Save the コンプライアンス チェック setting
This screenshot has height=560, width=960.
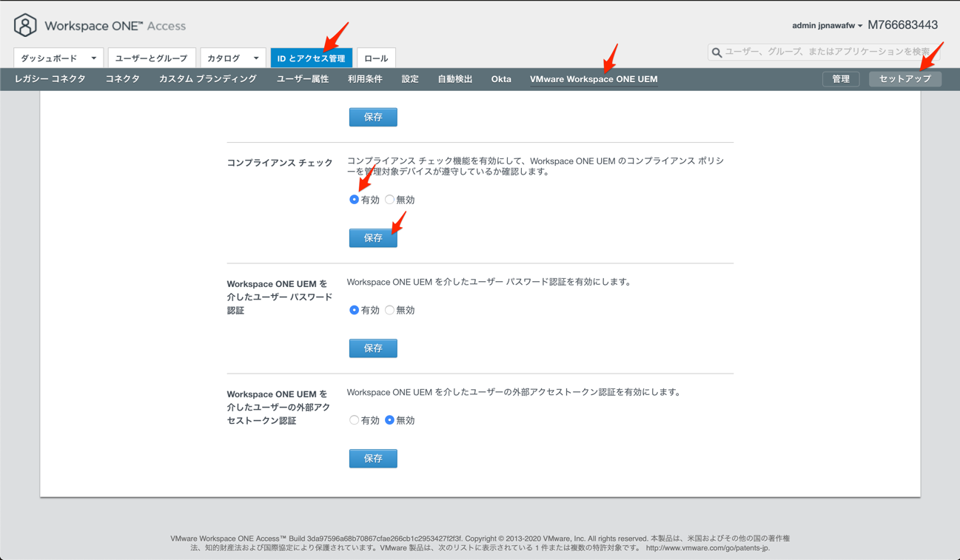[373, 237]
